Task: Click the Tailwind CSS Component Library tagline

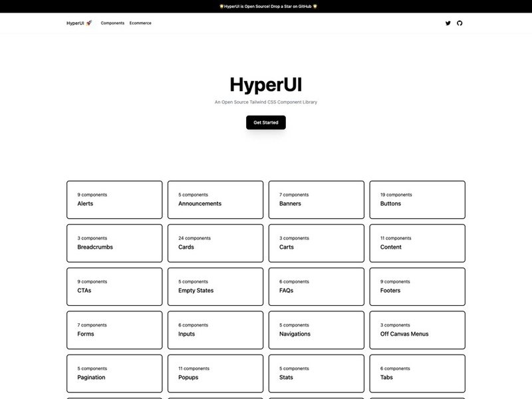Action: (266, 102)
